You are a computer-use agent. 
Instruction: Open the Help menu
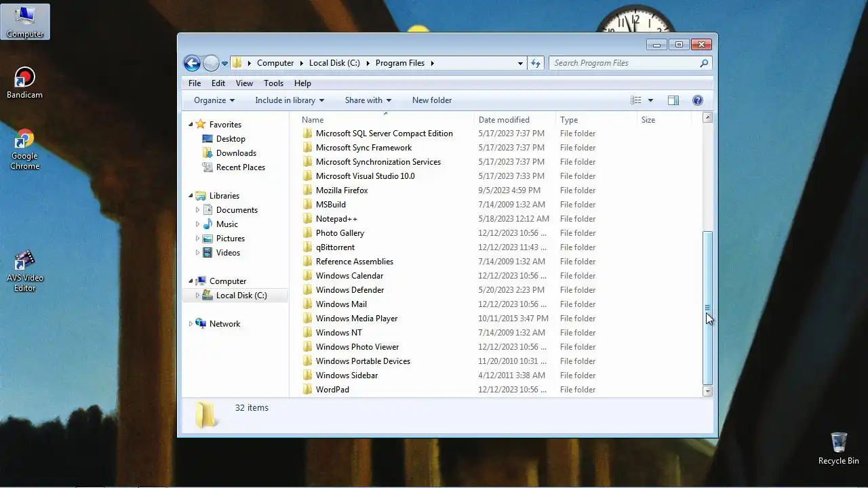302,83
